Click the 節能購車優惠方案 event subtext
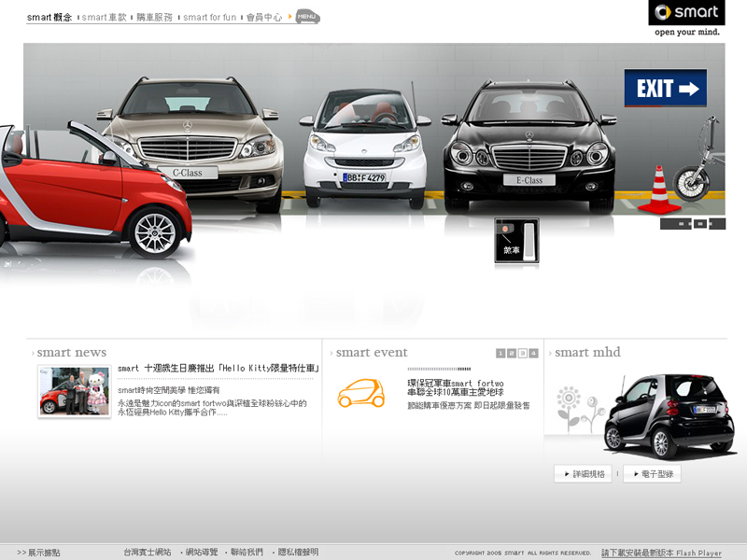 click(x=469, y=406)
